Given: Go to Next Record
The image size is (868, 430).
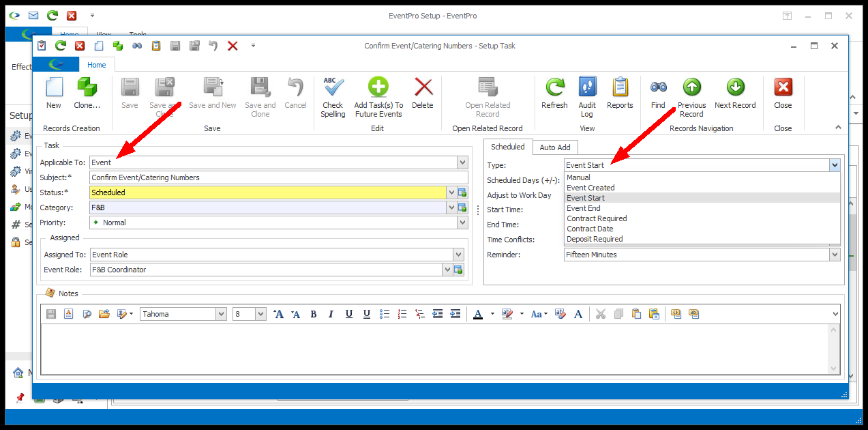Looking at the screenshot, I should [x=735, y=93].
